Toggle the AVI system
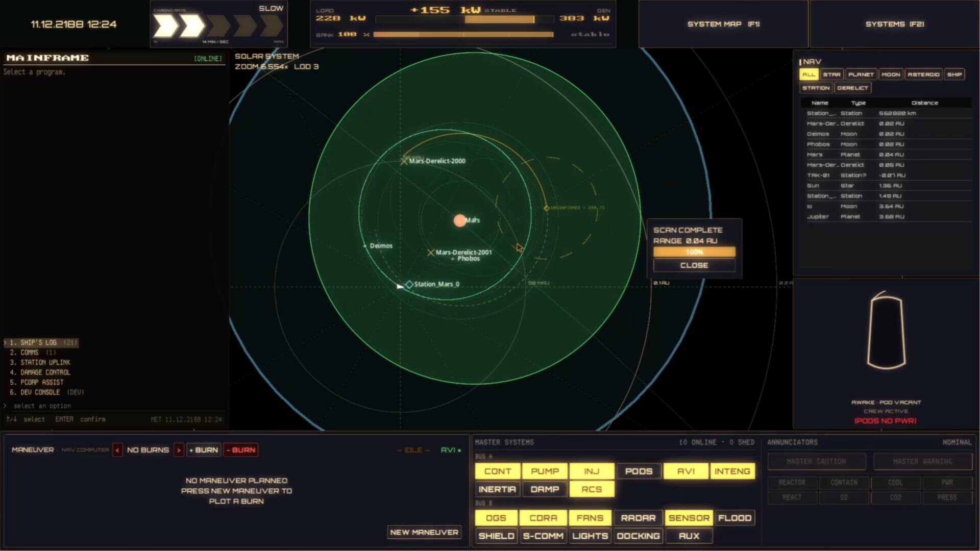The width and height of the screenshot is (980, 551). click(x=685, y=471)
